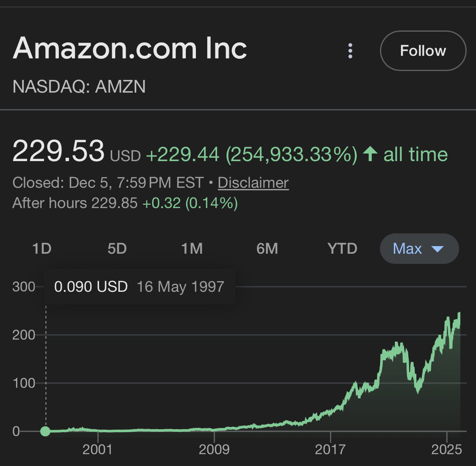476x466 pixels.
Task: Open the three-dot more options menu
Action: [x=350, y=51]
